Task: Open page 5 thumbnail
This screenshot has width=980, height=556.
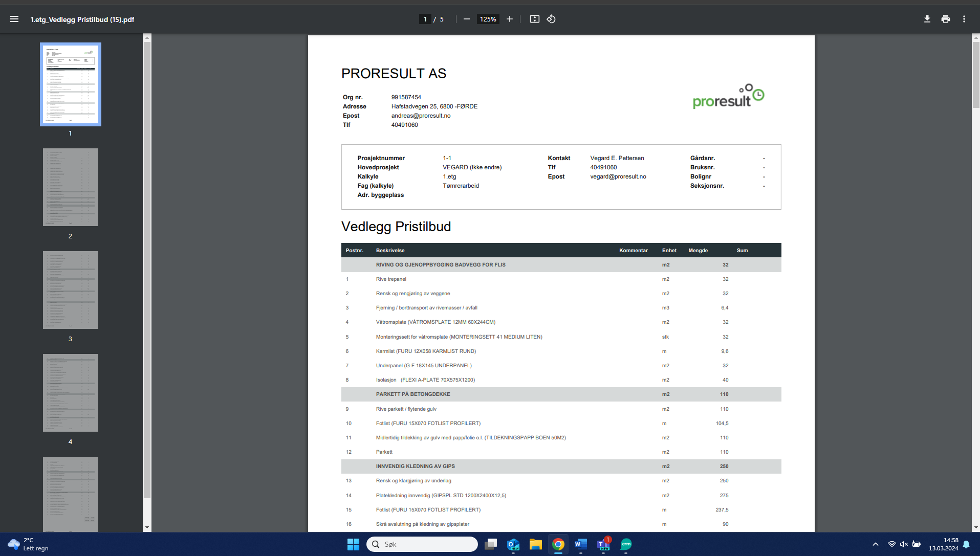Action: [71, 494]
